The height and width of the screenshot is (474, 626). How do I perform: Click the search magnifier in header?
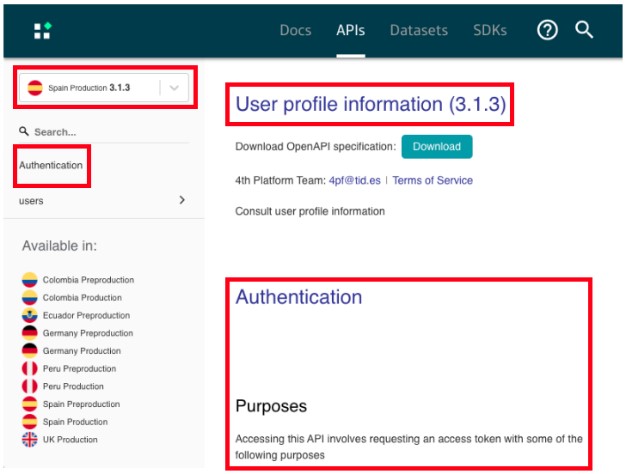pyautogui.click(x=584, y=30)
